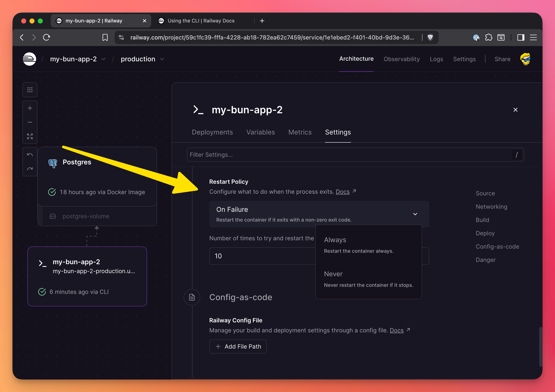Open the user avatar menu
The height and width of the screenshot is (392, 555).
click(525, 59)
